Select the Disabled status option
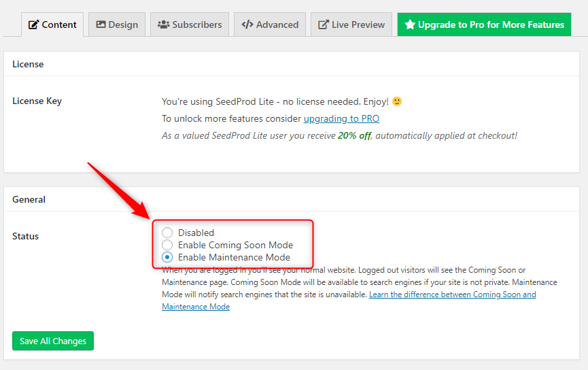The width and height of the screenshot is (588, 370). coord(167,233)
